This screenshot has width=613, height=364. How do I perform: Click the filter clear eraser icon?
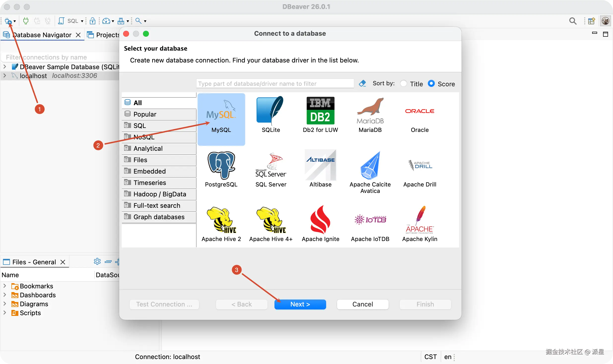[362, 84]
